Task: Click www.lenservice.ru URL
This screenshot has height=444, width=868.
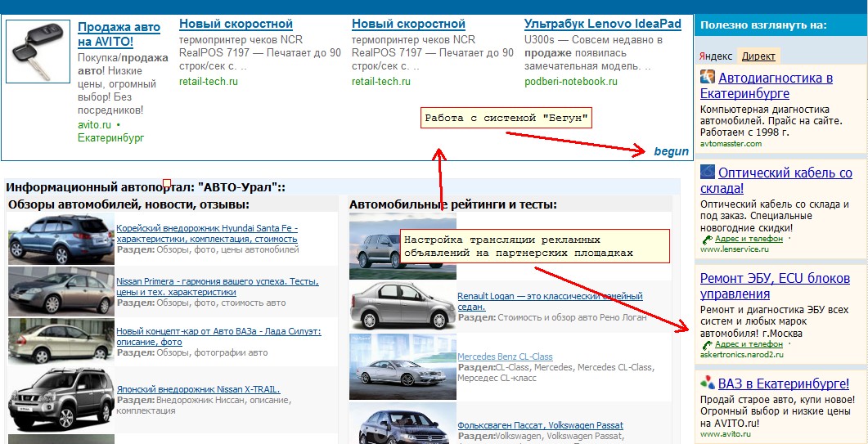Action: pos(734,249)
